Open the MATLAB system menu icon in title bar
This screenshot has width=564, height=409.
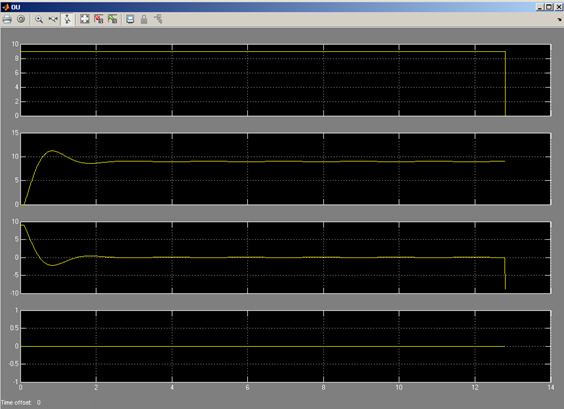tap(5, 7)
